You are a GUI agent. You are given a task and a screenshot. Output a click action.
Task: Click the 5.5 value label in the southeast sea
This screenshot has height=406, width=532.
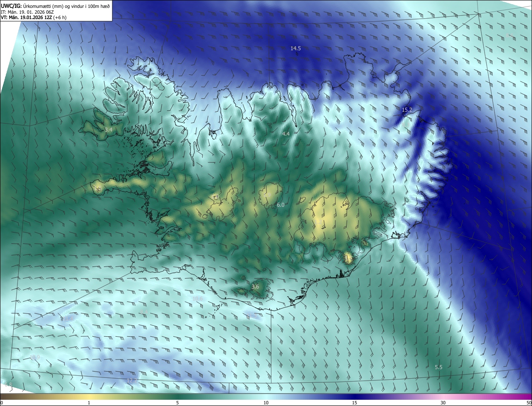438,367
